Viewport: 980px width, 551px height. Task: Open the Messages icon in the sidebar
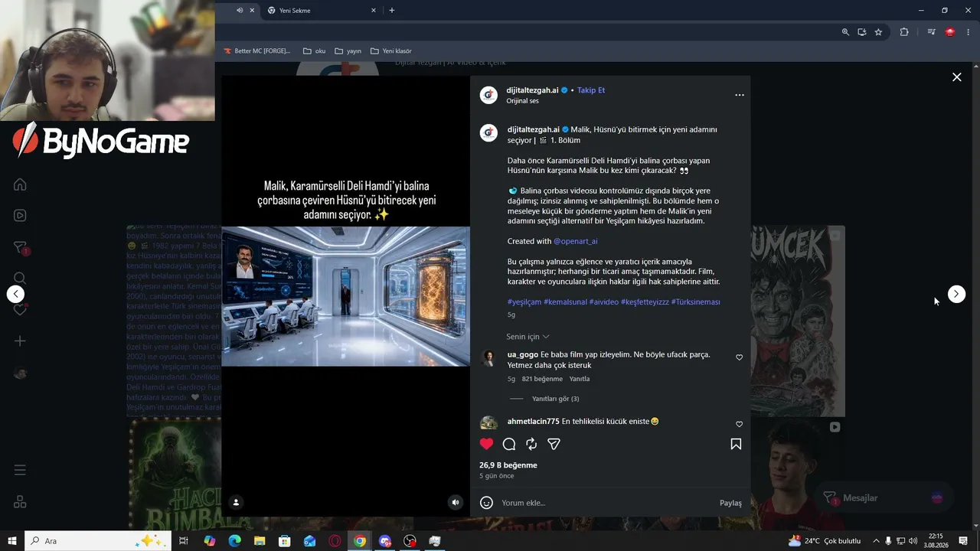pyautogui.click(x=21, y=248)
